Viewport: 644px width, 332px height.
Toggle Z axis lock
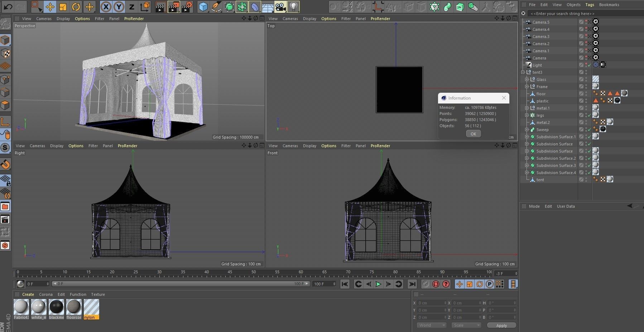click(131, 7)
